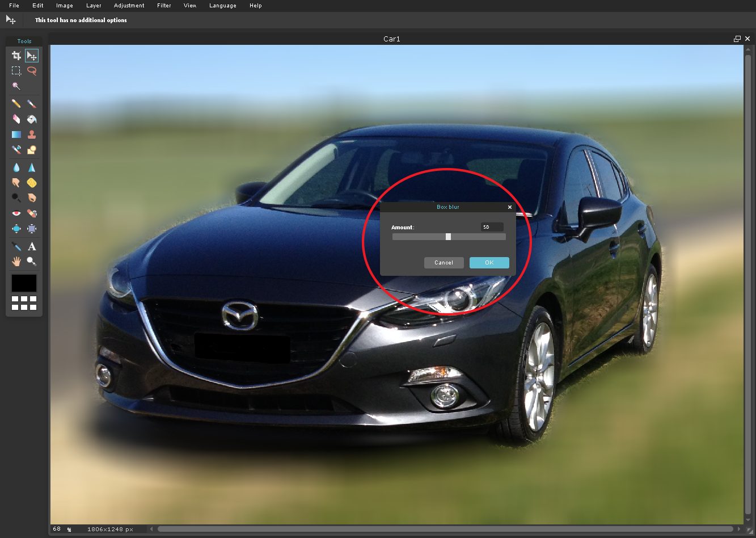
Task: Open the Layer menu
Action: pyautogui.click(x=94, y=6)
